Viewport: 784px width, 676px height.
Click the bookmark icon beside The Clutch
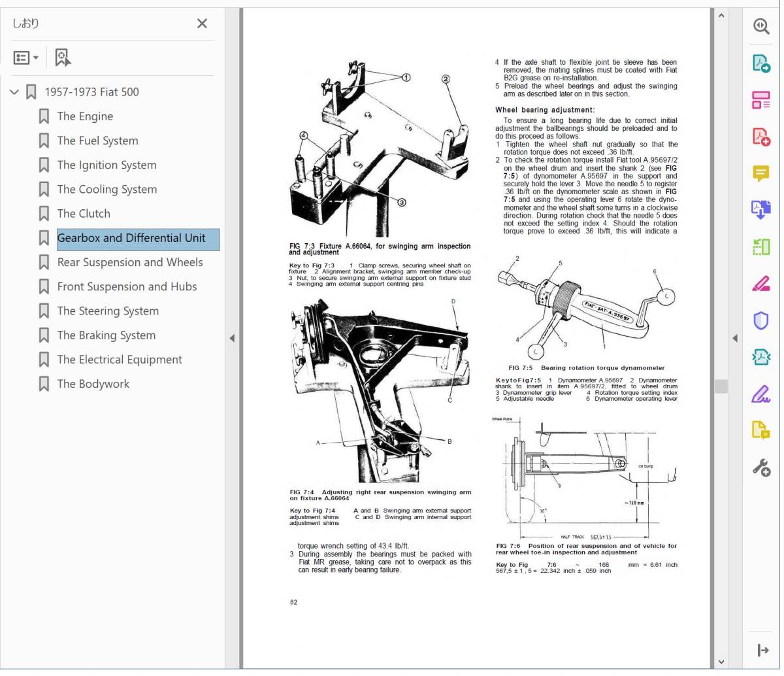[x=44, y=214]
